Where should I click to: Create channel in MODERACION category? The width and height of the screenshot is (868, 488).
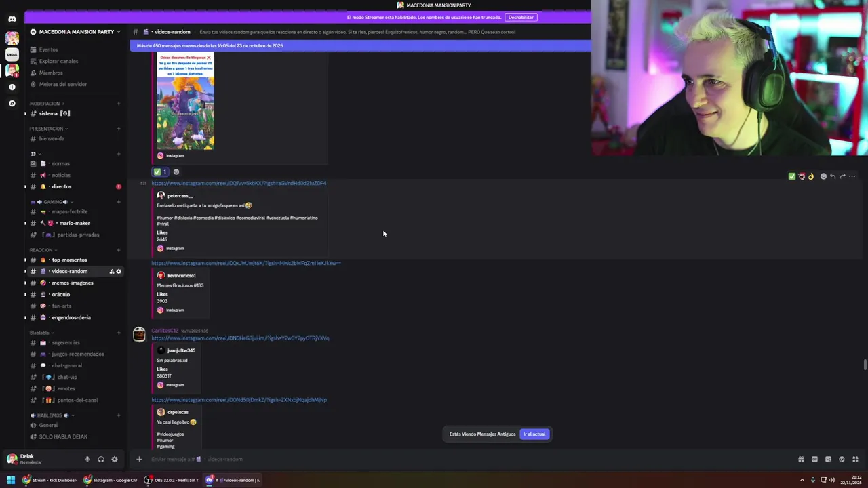(x=119, y=104)
